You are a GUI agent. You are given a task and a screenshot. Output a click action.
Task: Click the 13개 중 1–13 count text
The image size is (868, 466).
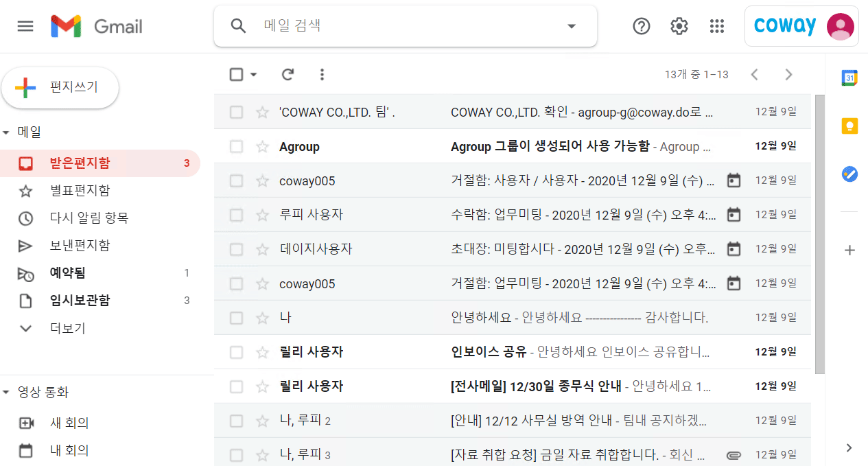click(696, 74)
